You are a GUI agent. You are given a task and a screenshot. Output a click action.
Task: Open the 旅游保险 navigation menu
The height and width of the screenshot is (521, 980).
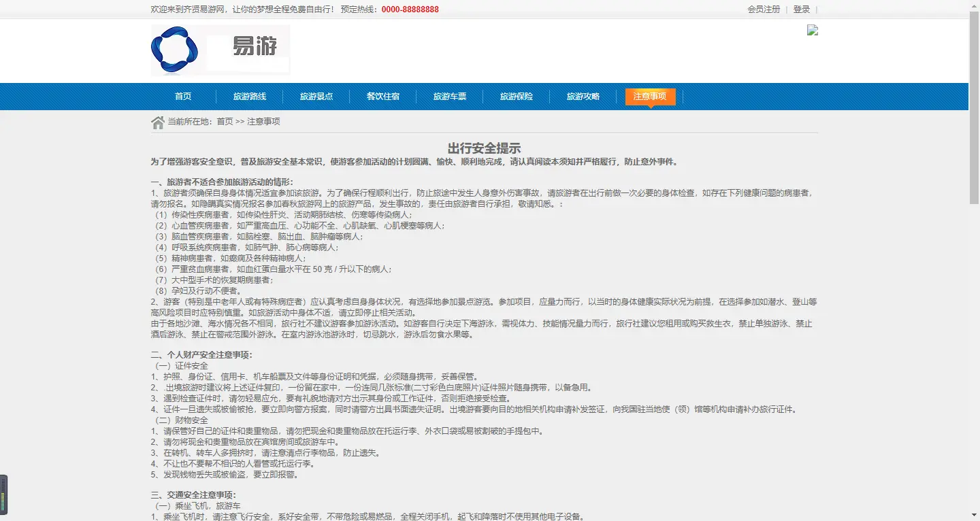click(x=516, y=97)
